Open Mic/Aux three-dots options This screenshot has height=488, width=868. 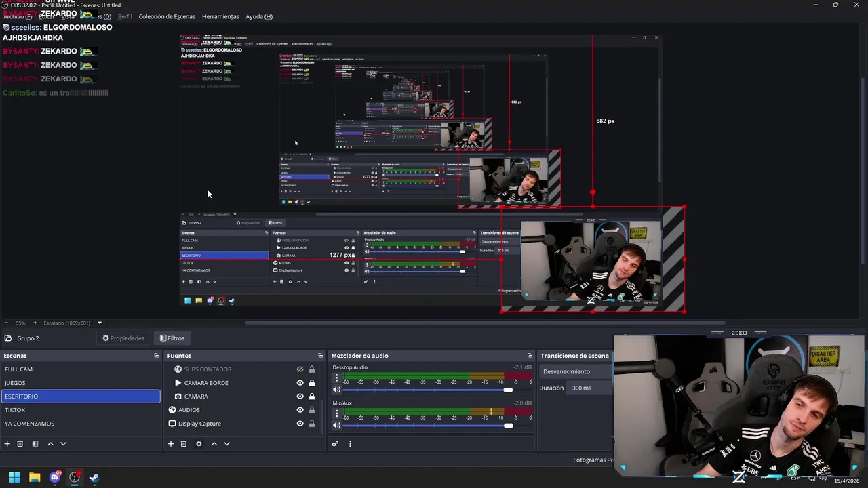coord(336,414)
